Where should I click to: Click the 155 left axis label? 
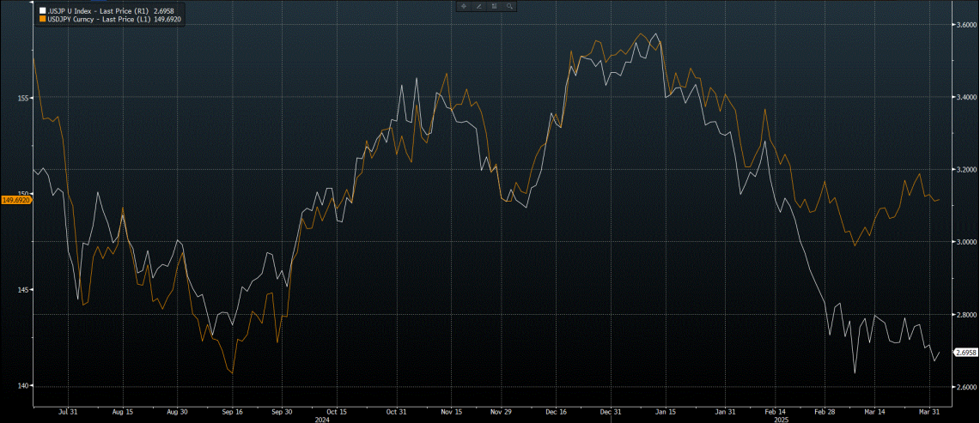click(x=25, y=98)
